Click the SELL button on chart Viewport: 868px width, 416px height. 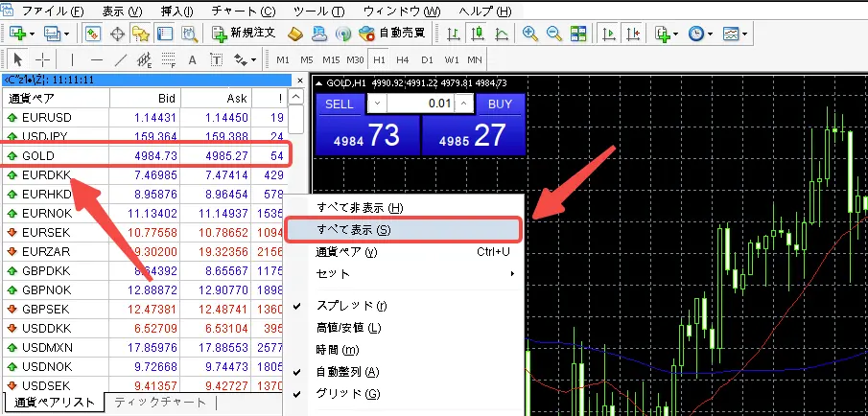click(340, 104)
